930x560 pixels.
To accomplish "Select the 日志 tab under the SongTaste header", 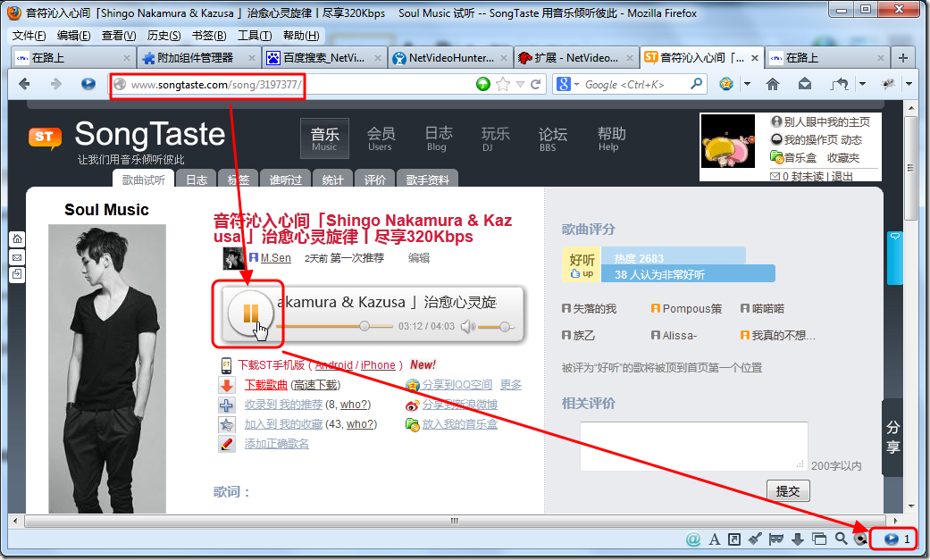I will 197,180.
